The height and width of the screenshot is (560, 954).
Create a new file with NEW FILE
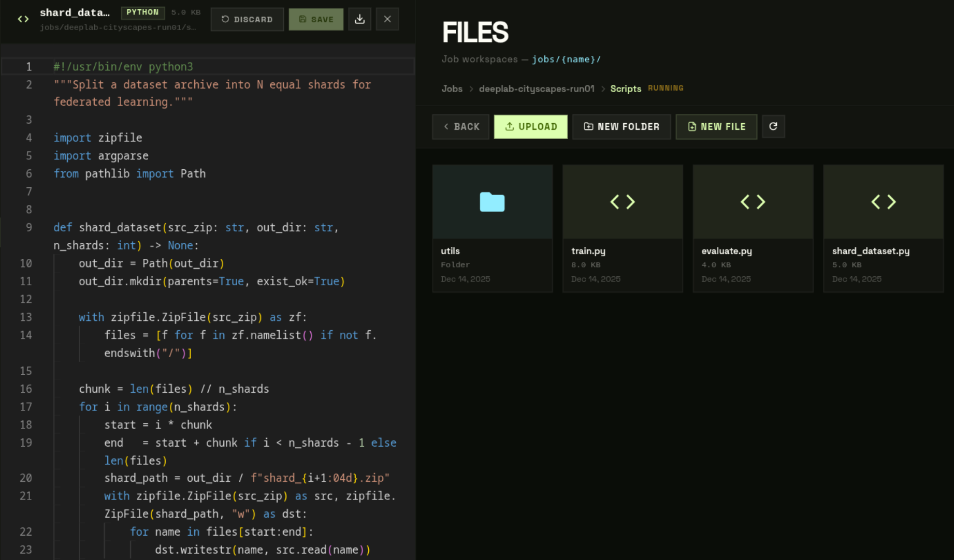point(716,127)
